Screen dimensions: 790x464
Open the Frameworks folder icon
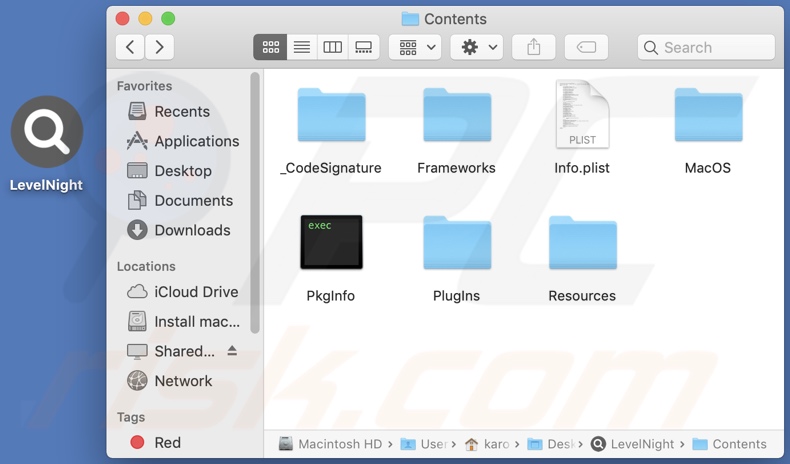pos(457,114)
